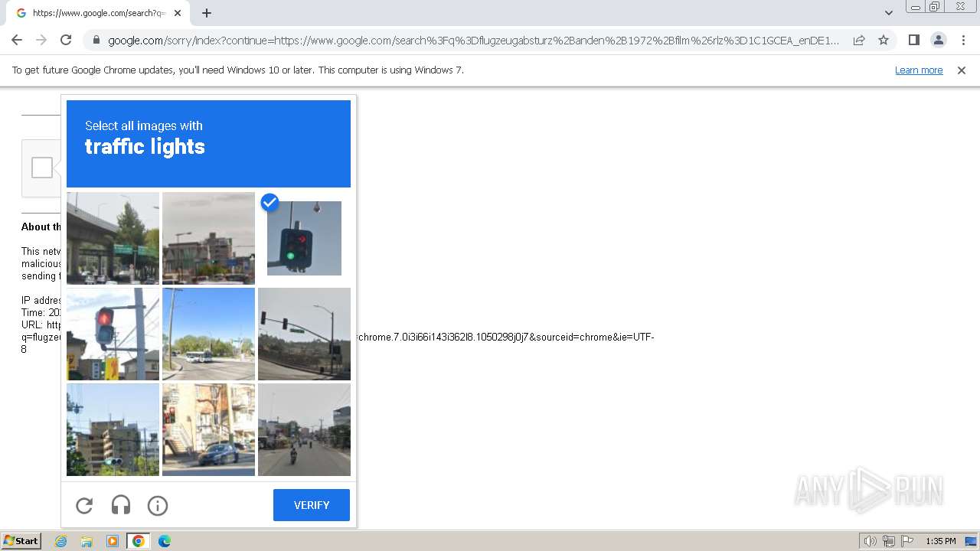Close the Google search tab
The width and height of the screenshot is (980, 551).
tap(178, 13)
